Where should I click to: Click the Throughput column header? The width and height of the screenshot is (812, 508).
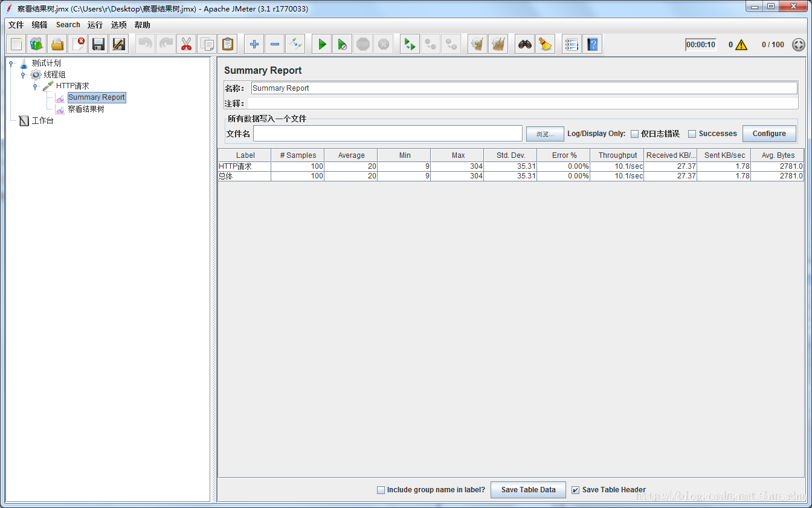(617, 155)
